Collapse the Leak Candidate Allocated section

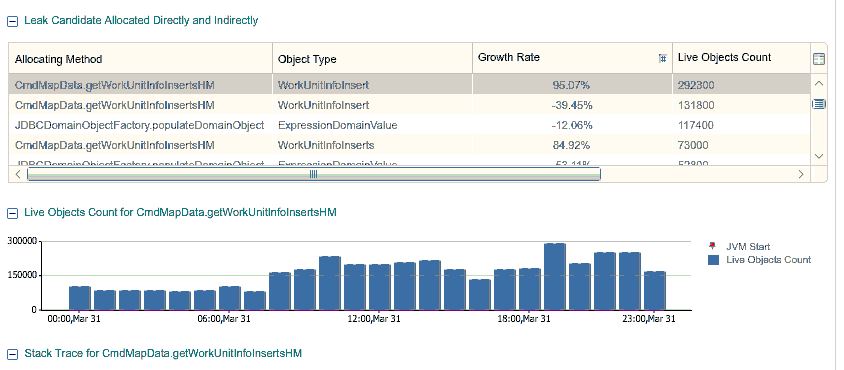pyautogui.click(x=12, y=22)
